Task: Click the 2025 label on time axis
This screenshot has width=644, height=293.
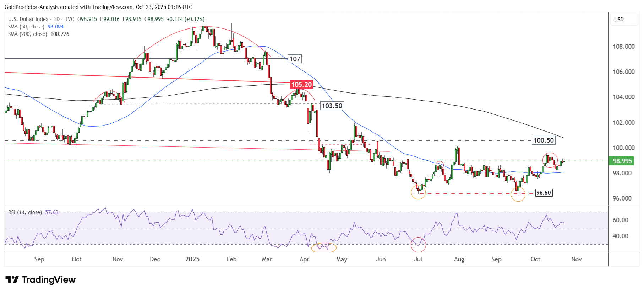Action: click(x=192, y=259)
